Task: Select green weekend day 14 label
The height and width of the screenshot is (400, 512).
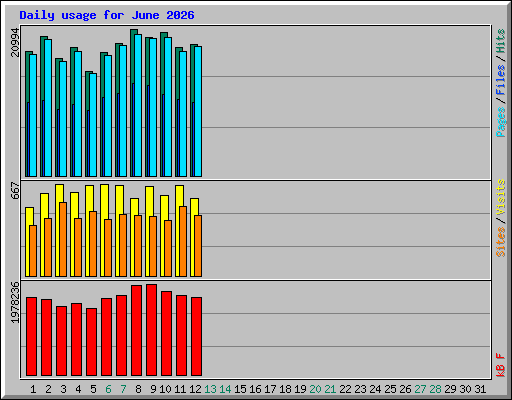Action: click(x=225, y=389)
